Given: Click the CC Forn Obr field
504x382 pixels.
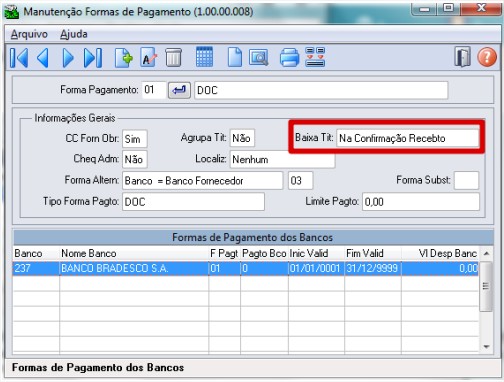Looking at the screenshot, I should [x=135, y=139].
